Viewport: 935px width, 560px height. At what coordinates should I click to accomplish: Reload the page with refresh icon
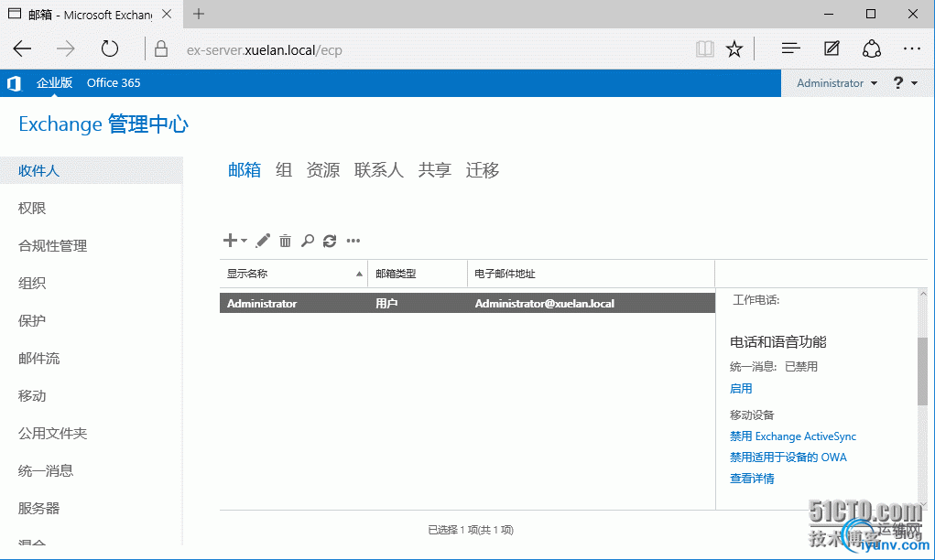110,48
